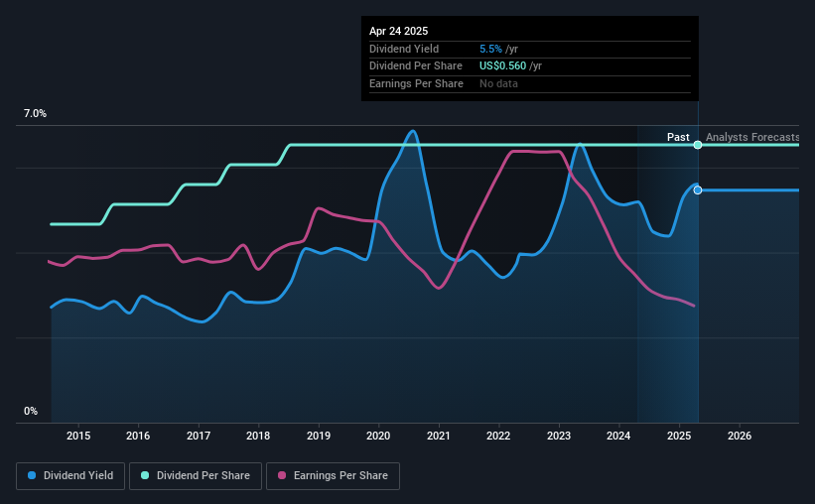Select the Dividend Yield marker on the blue line
The image size is (815, 504).
tap(698, 190)
